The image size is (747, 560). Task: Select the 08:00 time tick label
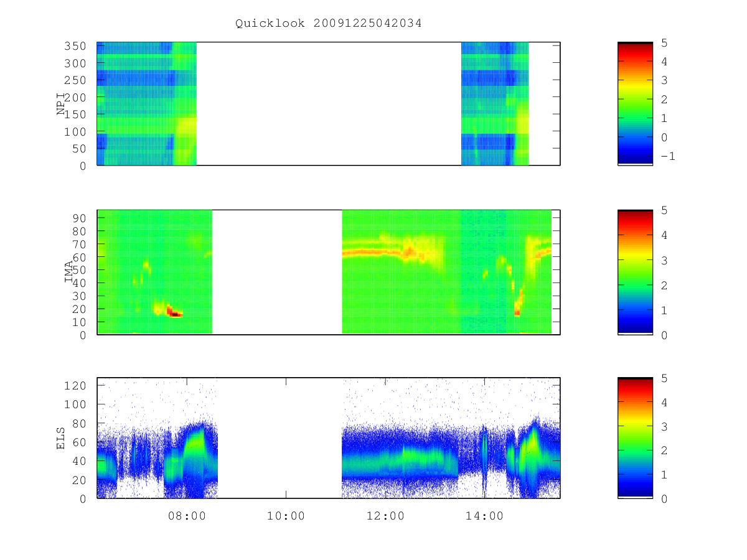(x=187, y=516)
